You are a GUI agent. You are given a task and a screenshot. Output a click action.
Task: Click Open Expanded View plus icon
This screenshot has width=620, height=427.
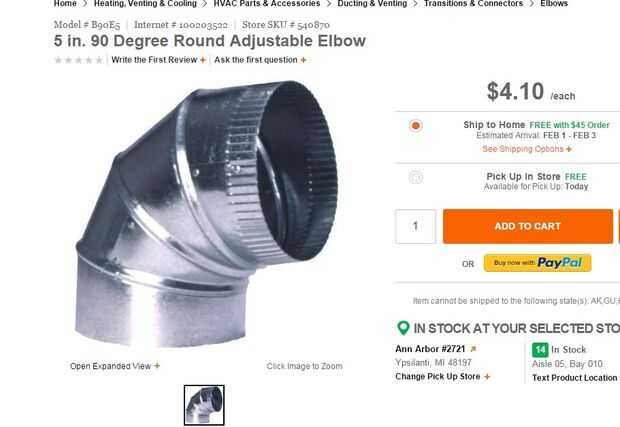tap(157, 366)
